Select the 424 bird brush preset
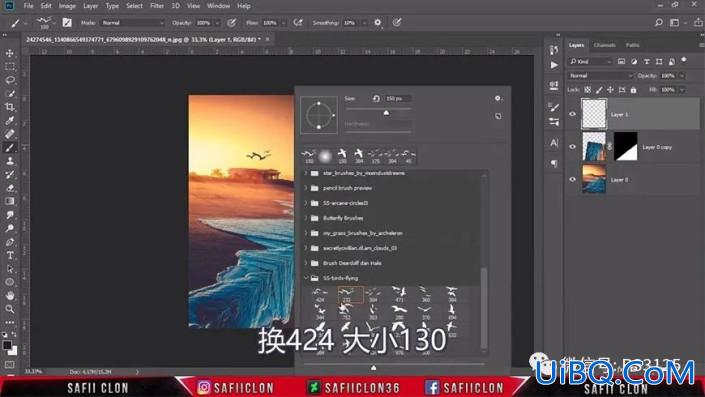This screenshot has height=397, width=705. point(320,294)
